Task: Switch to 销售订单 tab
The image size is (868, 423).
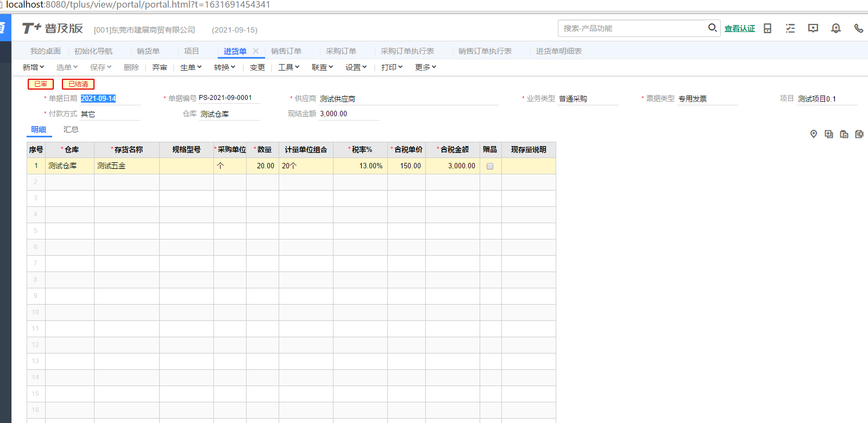Action: pyautogui.click(x=286, y=51)
